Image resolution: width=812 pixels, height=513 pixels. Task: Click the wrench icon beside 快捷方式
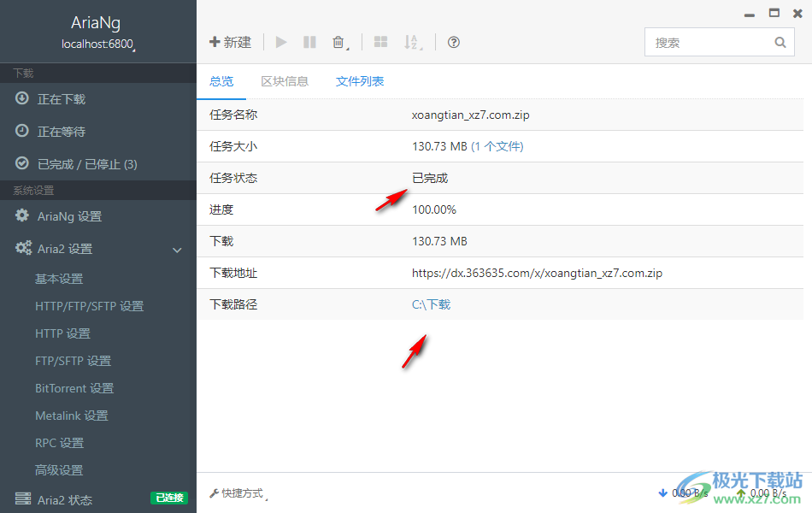pos(214,494)
